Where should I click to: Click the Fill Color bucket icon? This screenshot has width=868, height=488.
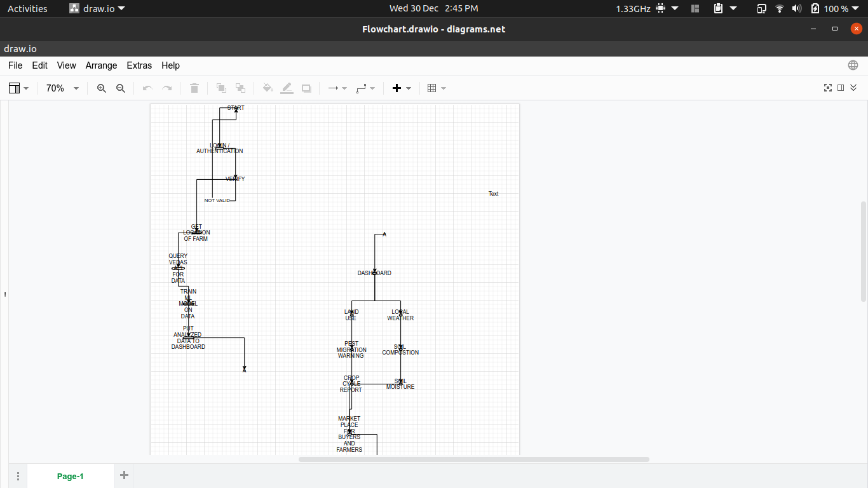268,88
